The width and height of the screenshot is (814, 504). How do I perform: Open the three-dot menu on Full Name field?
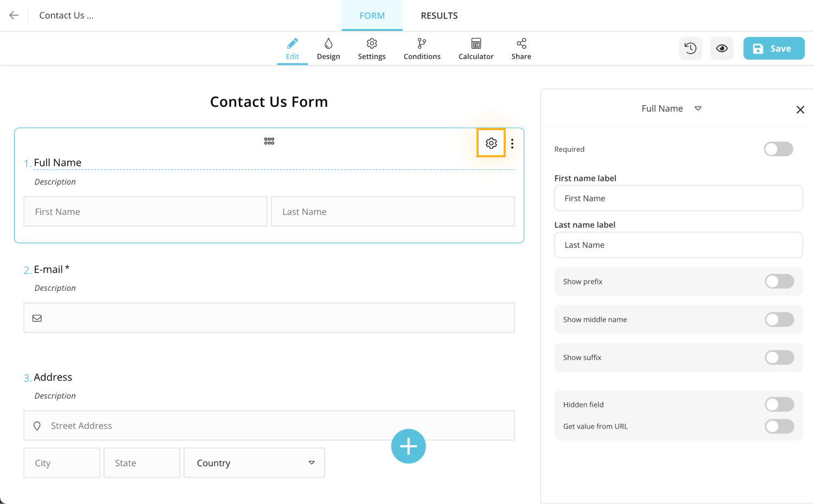click(x=512, y=143)
